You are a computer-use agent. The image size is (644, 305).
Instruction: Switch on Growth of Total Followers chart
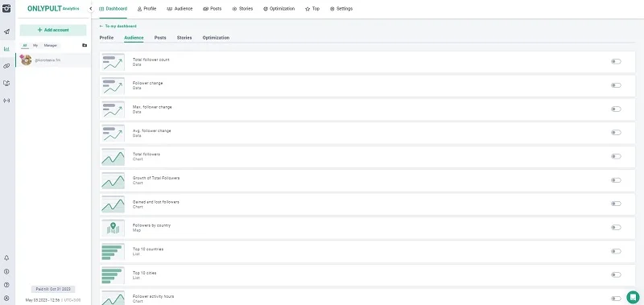click(x=616, y=180)
